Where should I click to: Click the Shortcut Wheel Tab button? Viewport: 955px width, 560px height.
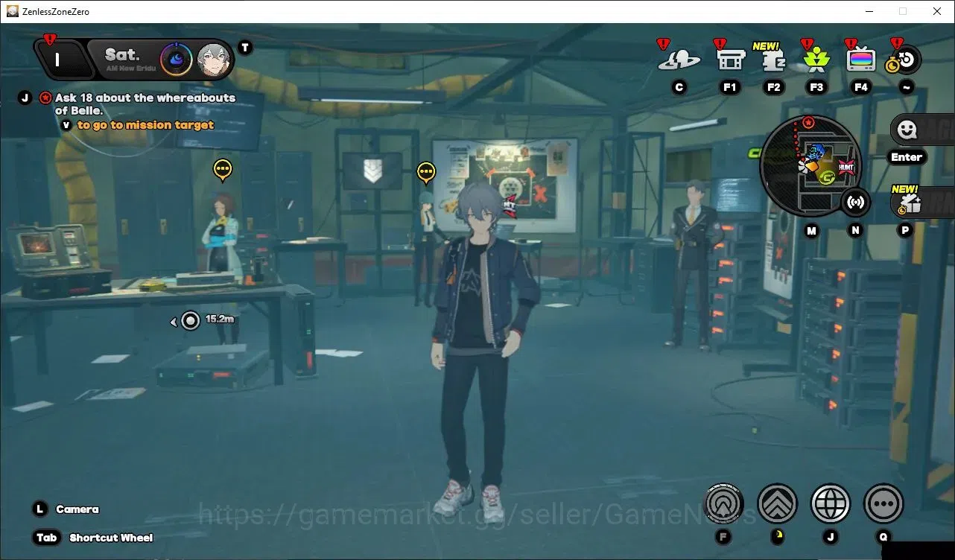pyautogui.click(x=92, y=538)
